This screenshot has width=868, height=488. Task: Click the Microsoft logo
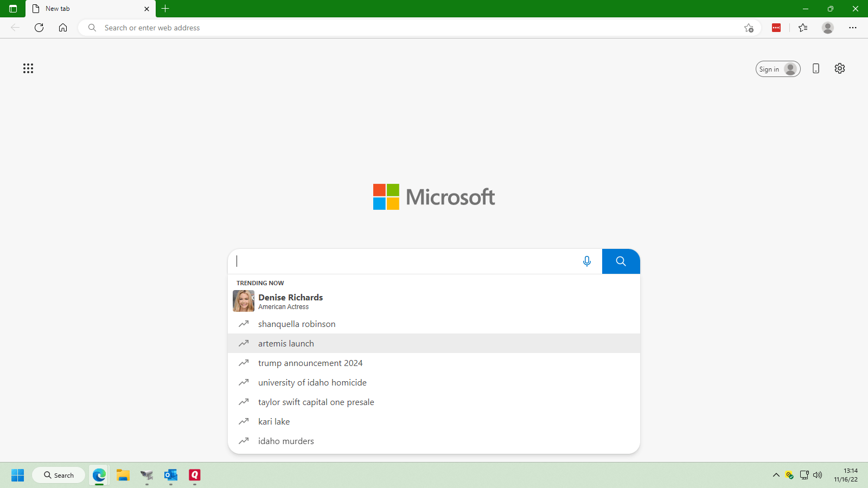click(x=434, y=197)
